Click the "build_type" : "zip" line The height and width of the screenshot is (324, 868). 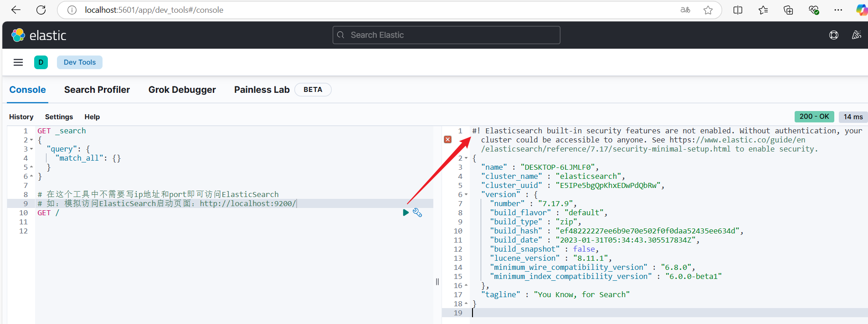(535, 222)
